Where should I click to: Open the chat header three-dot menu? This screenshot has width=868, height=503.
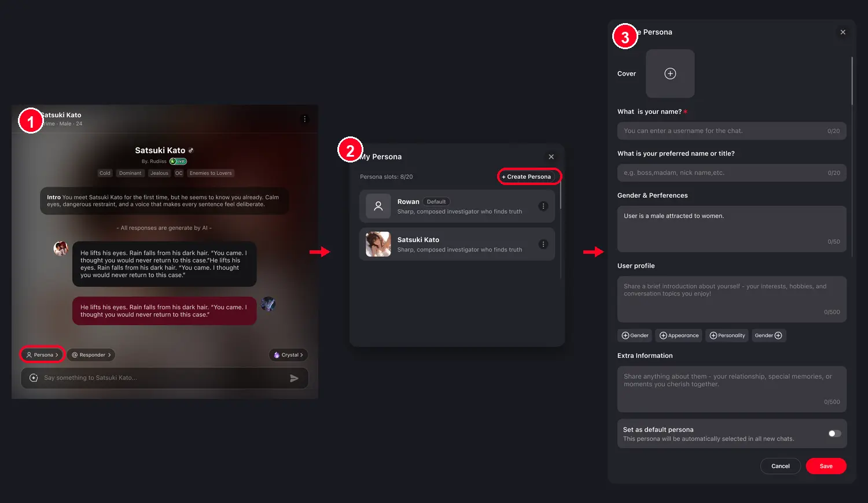(305, 119)
